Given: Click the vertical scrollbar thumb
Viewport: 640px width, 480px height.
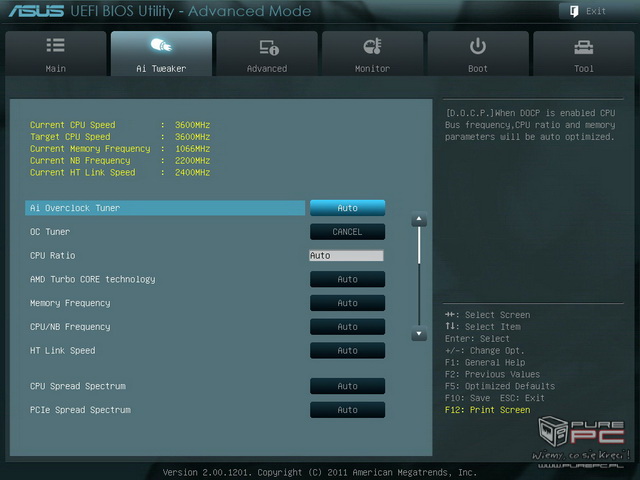Looking at the screenshot, I should click(419, 245).
